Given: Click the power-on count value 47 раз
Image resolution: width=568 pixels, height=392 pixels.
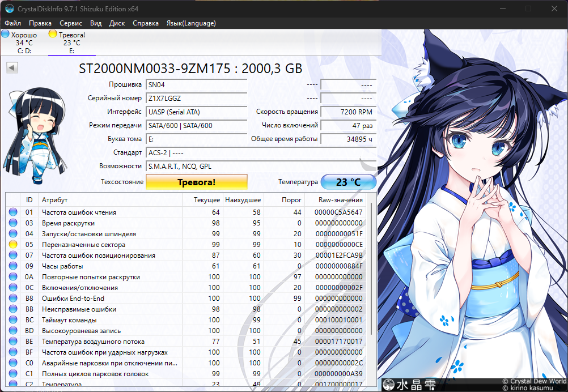Looking at the screenshot, I should pyautogui.click(x=349, y=126).
